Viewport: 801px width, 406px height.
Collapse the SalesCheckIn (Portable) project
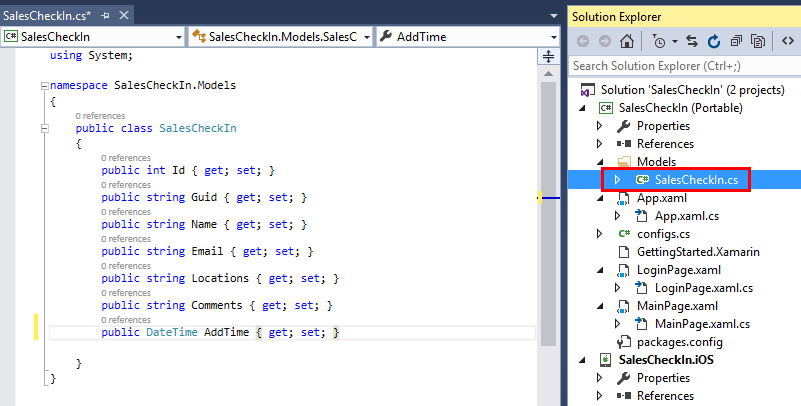click(x=582, y=108)
